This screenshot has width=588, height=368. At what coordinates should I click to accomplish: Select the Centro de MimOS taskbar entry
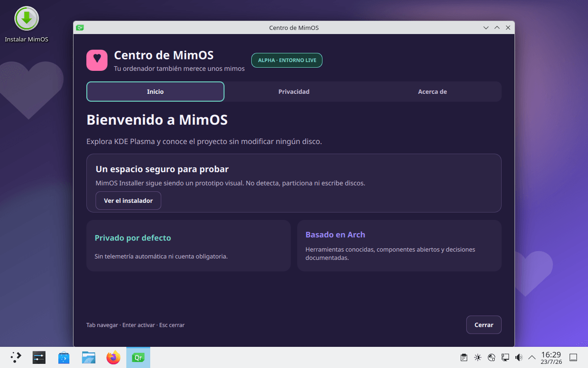click(138, 357)
